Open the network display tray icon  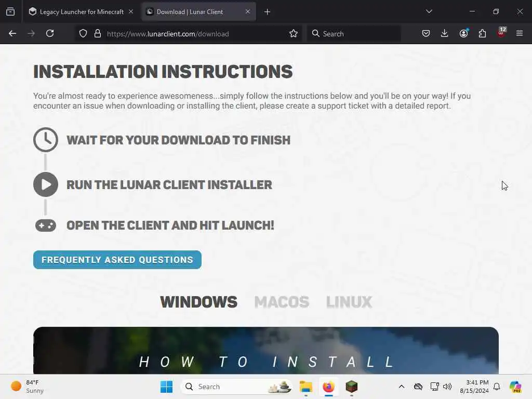(x=434, y=387)
